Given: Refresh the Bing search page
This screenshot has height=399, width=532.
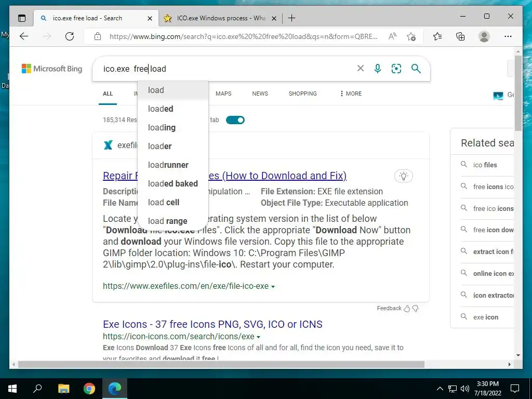Looking at the screenshot, I should pyautogui.click(x=70, y=36).
